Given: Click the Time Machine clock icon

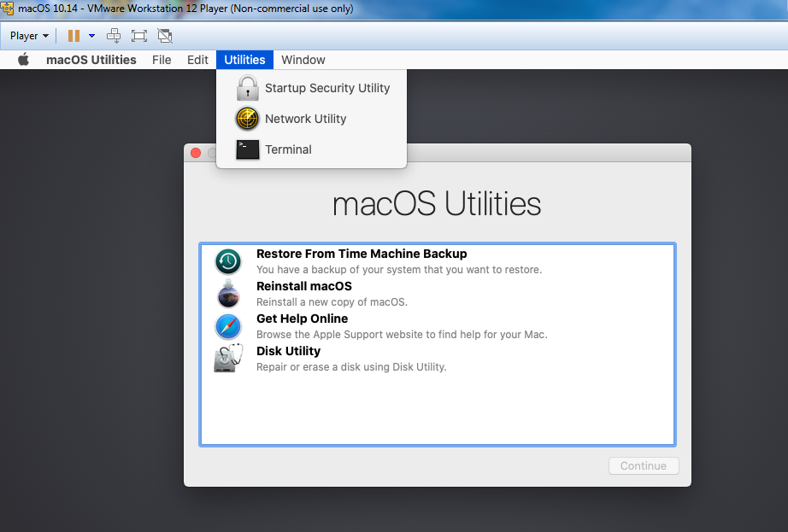Looking at the screenshot, I should click(x=228, y=261).
